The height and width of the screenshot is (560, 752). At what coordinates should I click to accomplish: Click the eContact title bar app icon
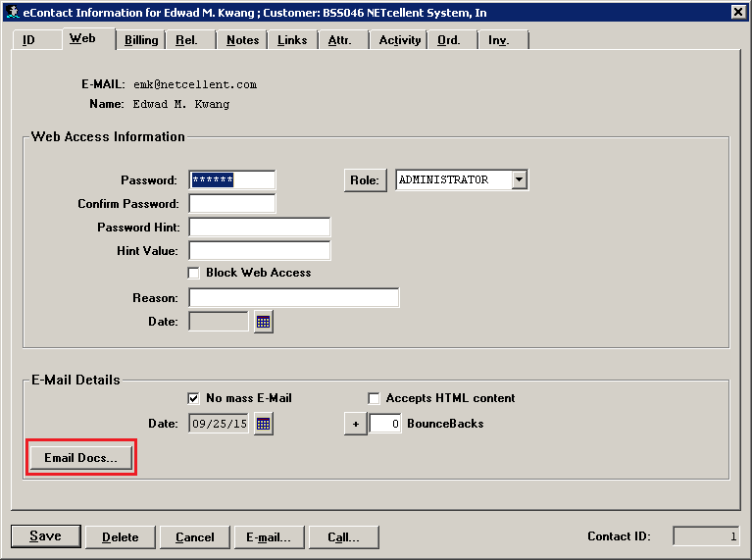coord(12,13)
